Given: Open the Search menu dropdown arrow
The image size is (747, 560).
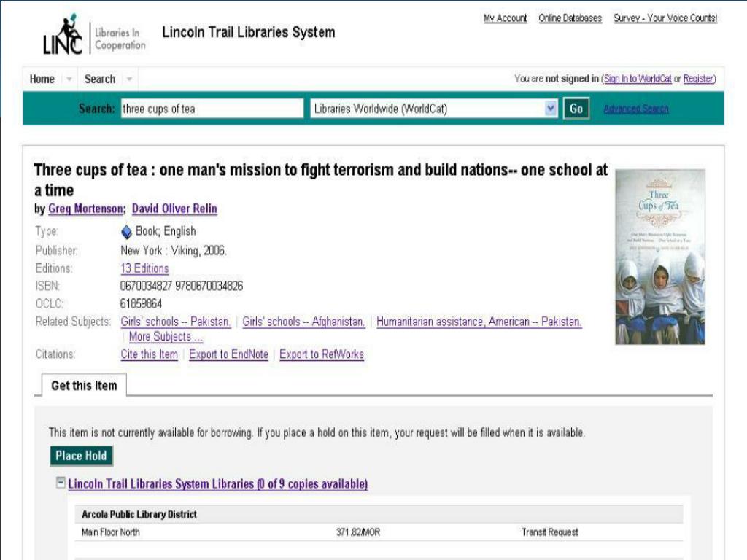Looking at the screenshot, I should click(130, 79).
